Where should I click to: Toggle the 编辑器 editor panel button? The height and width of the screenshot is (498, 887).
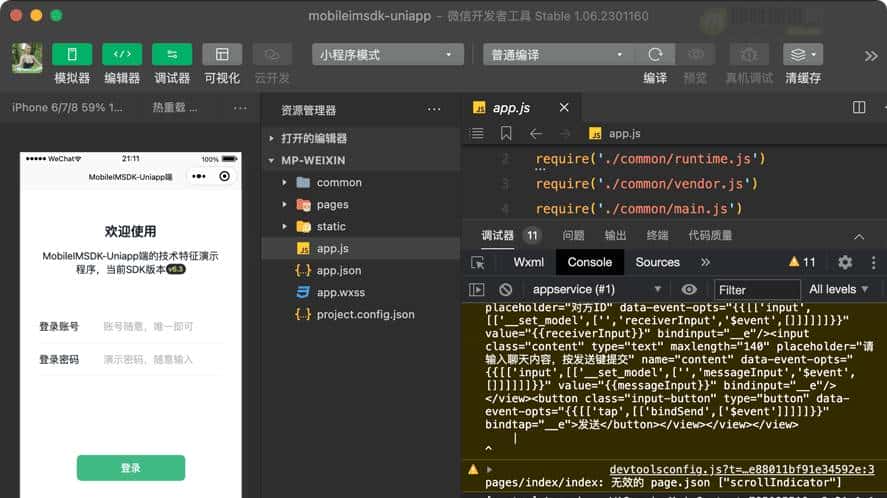pyautogui.click(x=122, y=55)
